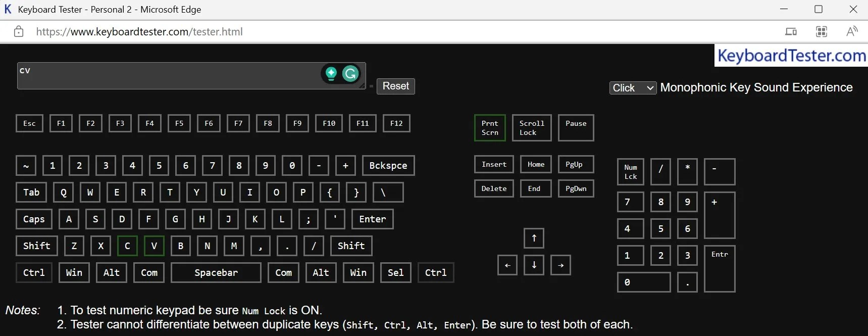Image resolution: width=868 pixels, height=336 pixels.
Task: Click the down arrow key
Action: coord(534,265)
